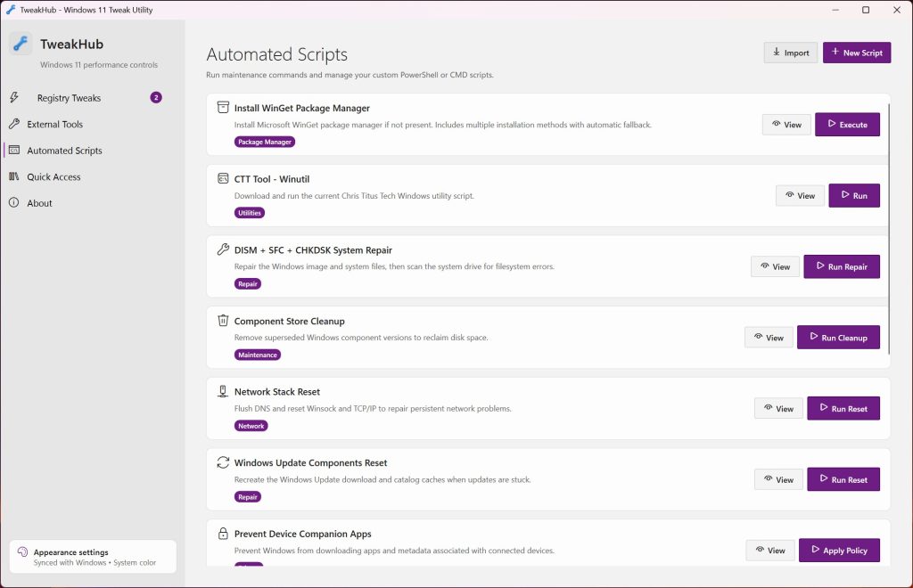View the Install WinGet script

click(786, 125)
